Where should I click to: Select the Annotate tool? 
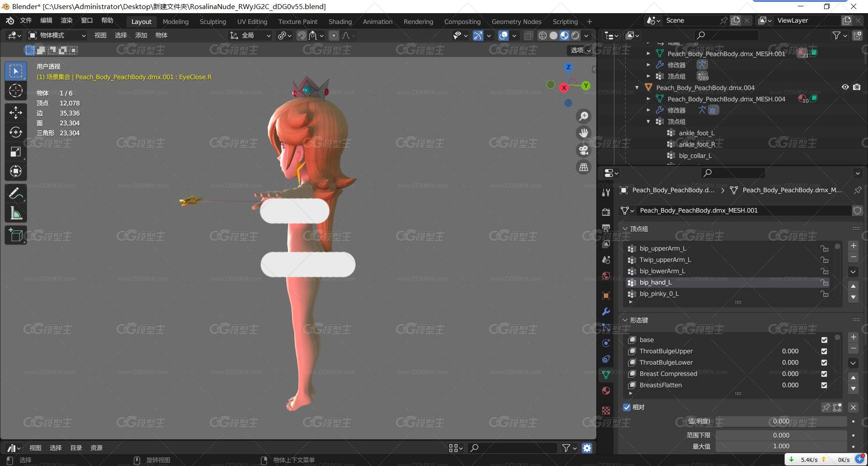coord(16,193)
